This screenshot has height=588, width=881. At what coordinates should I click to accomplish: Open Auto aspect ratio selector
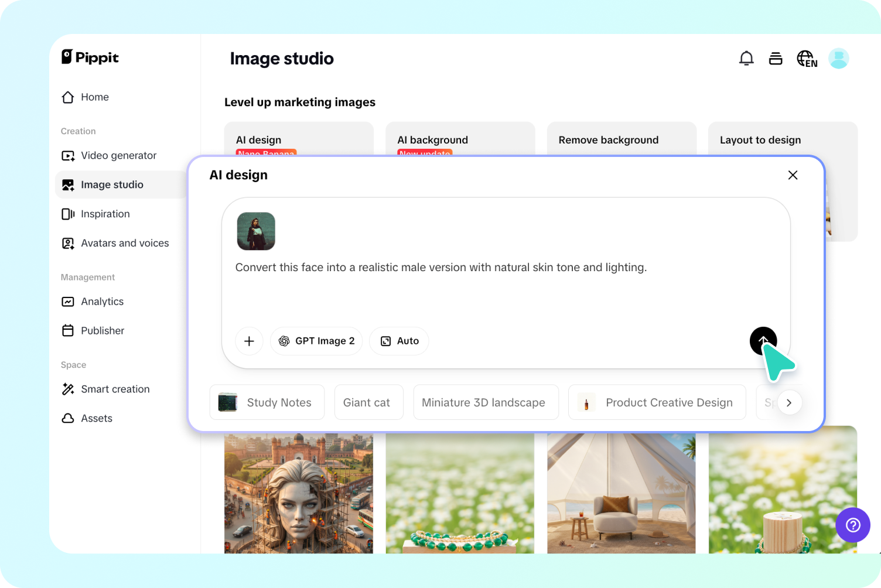pos(399,341)
